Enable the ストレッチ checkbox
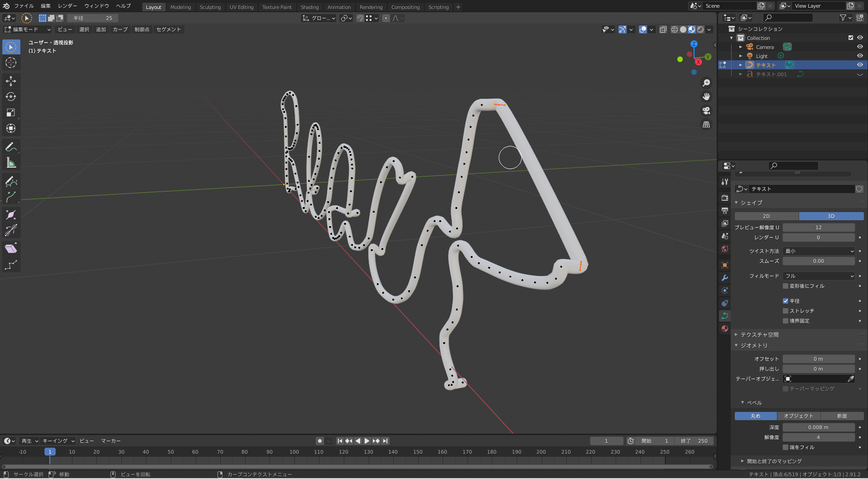The image size is (868, 479). click(x=786, y=311)
